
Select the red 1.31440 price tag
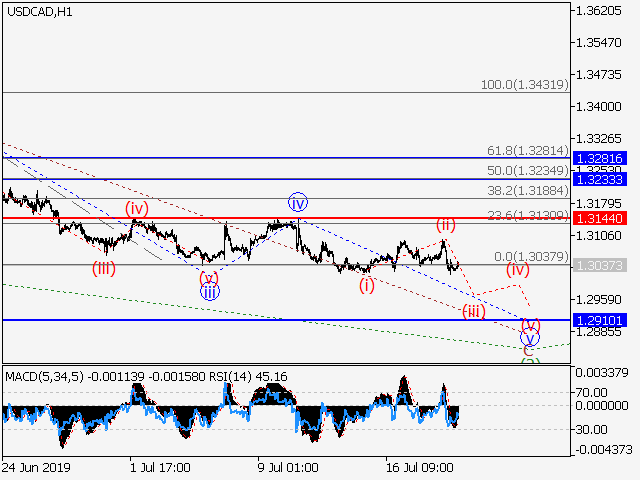pyautogui.click(x=600, y=218)
